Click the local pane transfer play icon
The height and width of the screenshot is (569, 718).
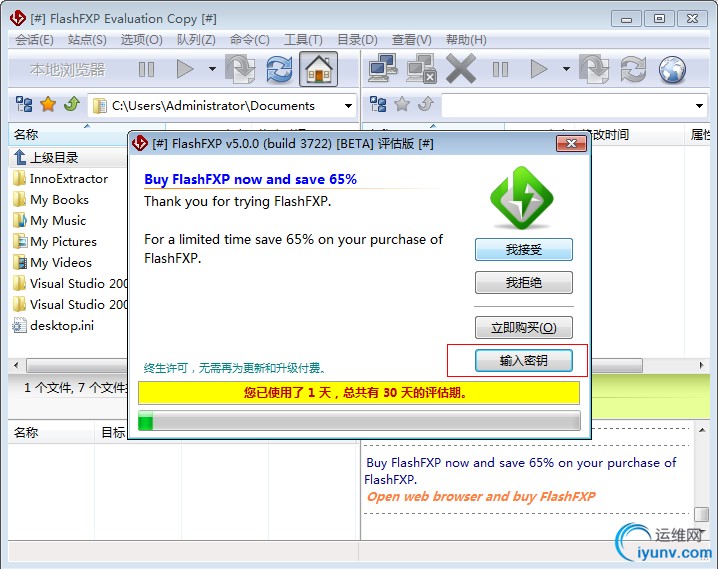click(185, 70)
